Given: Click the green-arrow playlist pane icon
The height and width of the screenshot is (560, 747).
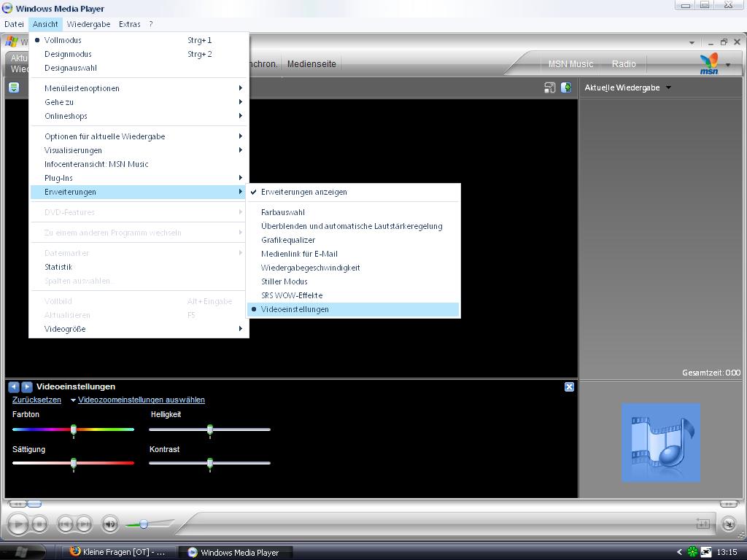Looking at the screenshot, I should (566, 87).
